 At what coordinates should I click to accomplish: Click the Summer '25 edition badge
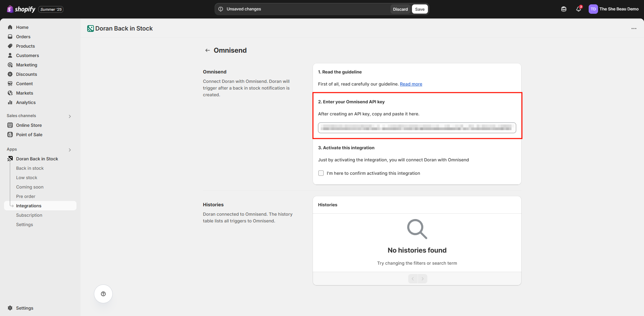[x=51, y=9]
